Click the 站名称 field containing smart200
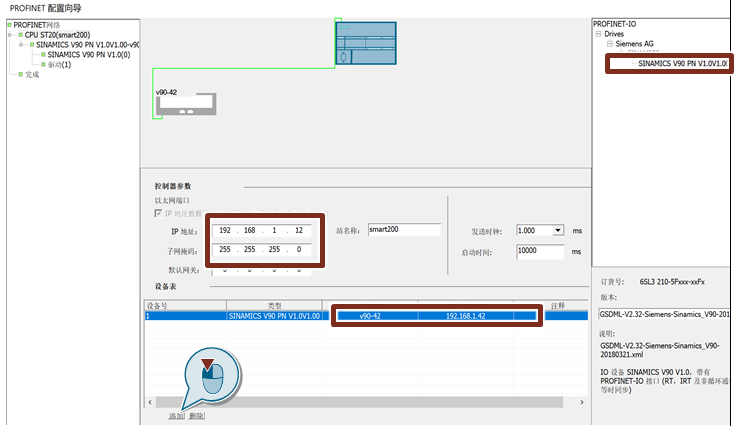 [x=404, y=229]
